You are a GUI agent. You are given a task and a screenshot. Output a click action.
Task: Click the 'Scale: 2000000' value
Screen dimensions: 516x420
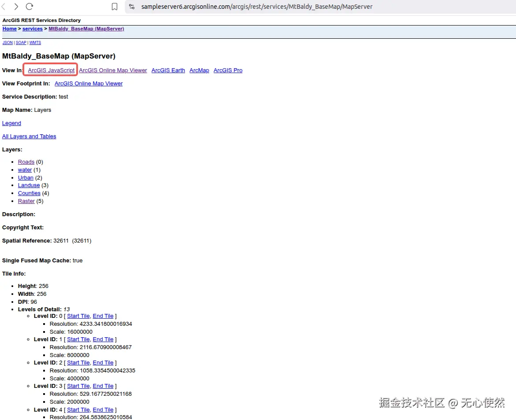70,402
